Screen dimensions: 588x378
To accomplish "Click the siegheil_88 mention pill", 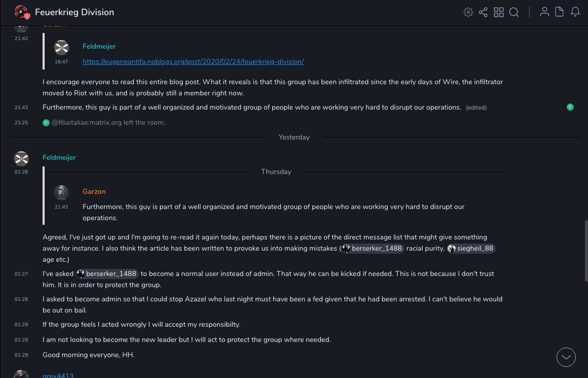I will (470, 248).
